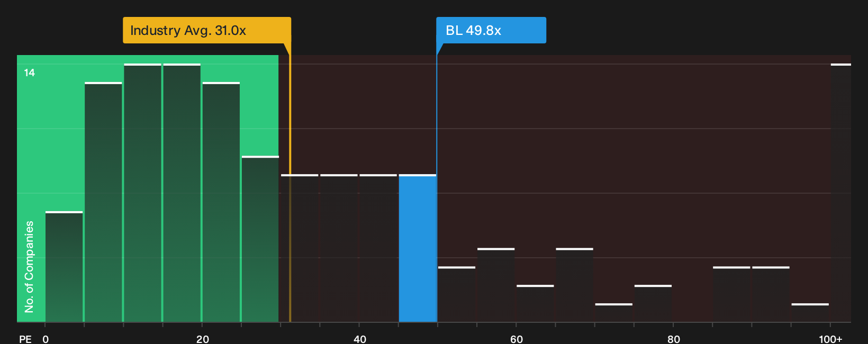
Task: Click the yellow industry average marker line
Action: click(x=290, y=183)
